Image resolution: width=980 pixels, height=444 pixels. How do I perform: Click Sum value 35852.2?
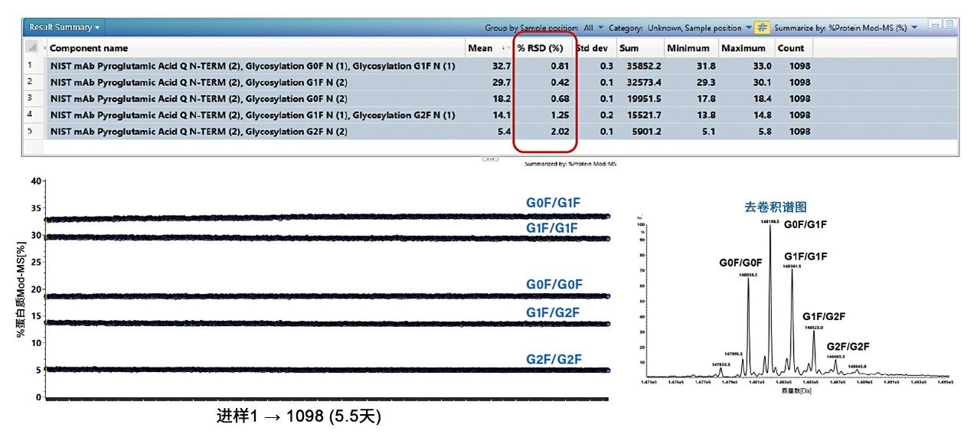(x=645, y=66)
